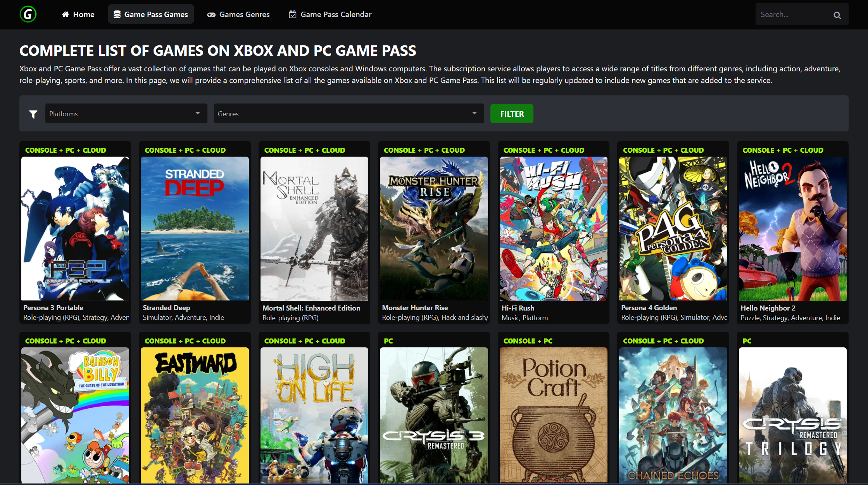Click platform label above Eastward
Image resolution: width=868 pixels, height=485 pixels.
(x=185, y=341)
